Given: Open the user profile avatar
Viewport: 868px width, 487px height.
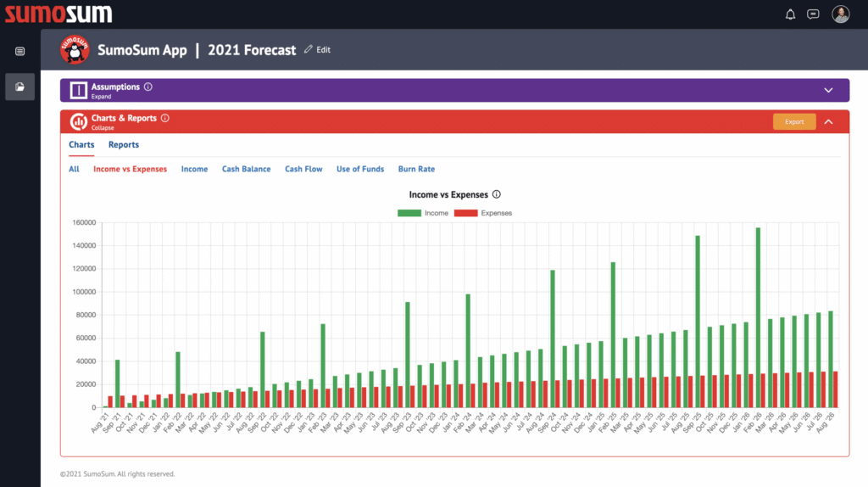Looking at the screenshot, I should click(x=840, y=14).
